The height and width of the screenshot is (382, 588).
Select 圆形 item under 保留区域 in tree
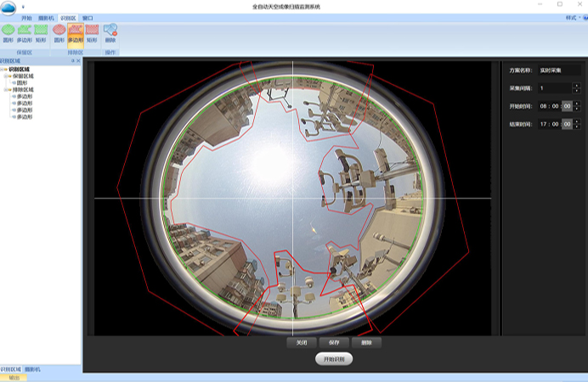[x=22, y=82]
